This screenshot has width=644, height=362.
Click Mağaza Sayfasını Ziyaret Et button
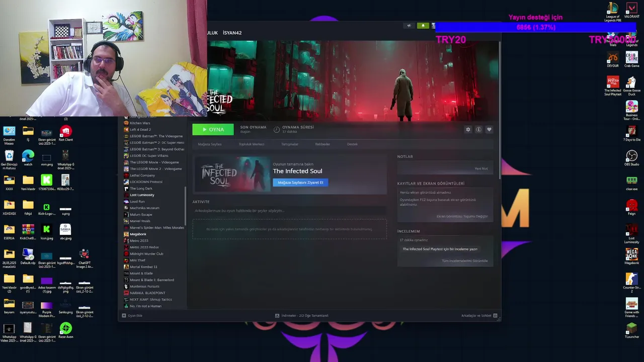[x=300, y=183]
